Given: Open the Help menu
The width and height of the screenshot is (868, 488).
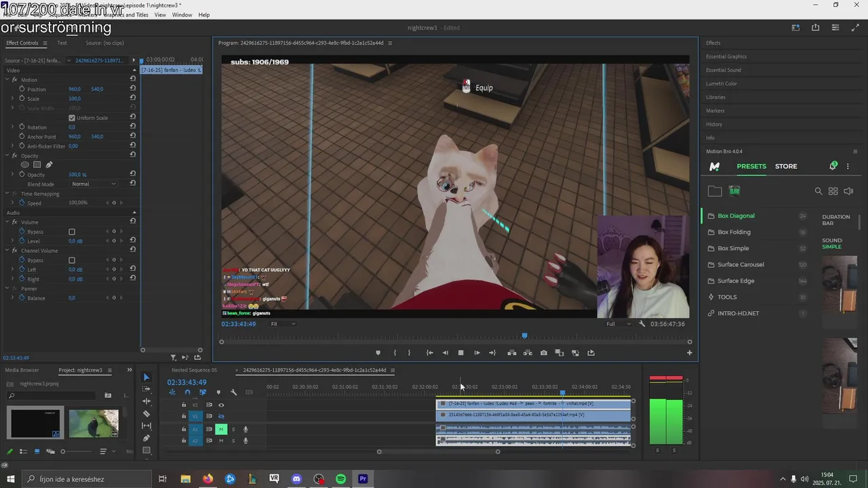Looking at the screenshot, I should pyautogui.click(x=203, y=15).
